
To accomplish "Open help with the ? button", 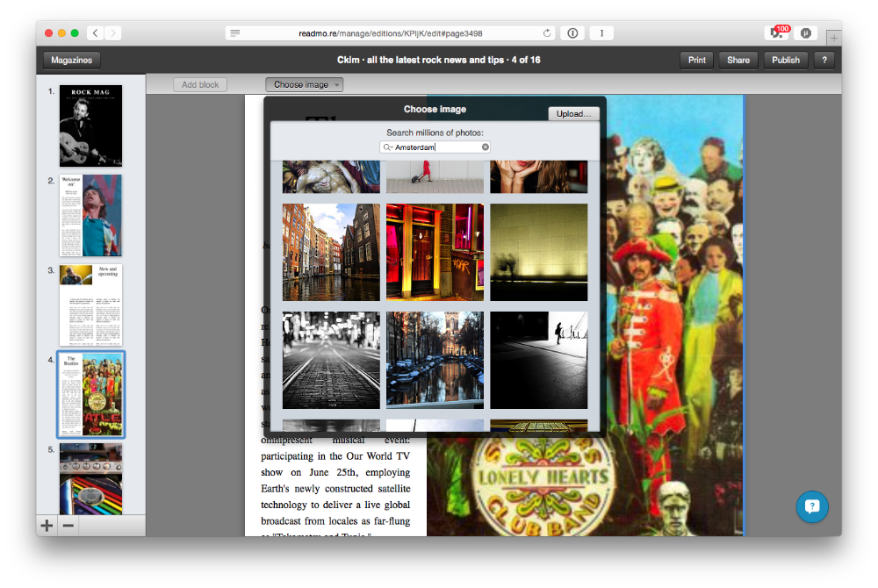I will click(x=824, y=60).
